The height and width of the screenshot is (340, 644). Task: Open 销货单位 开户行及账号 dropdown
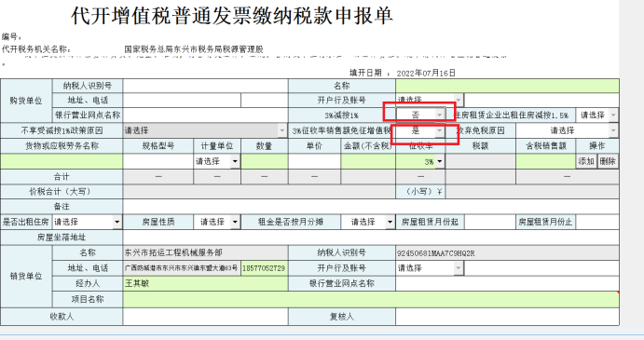[x=430, y=268]
